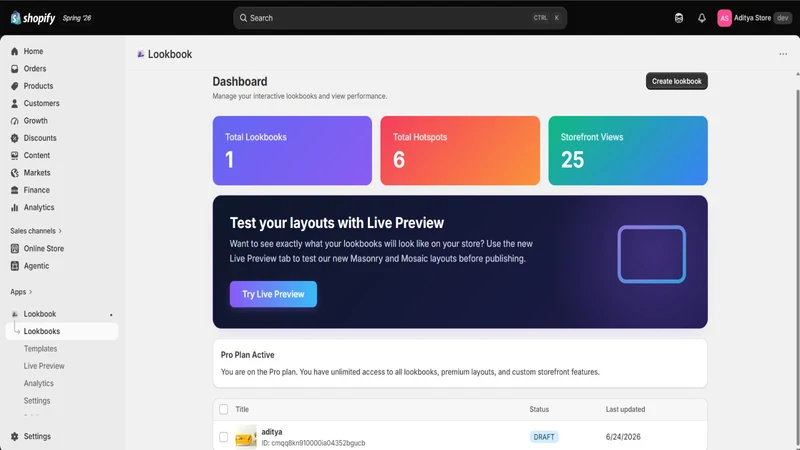The width and height of the screenshot is (800, 450).
Task: Open the Sidekick assistant icon in top bar
Action: point(679,18)
